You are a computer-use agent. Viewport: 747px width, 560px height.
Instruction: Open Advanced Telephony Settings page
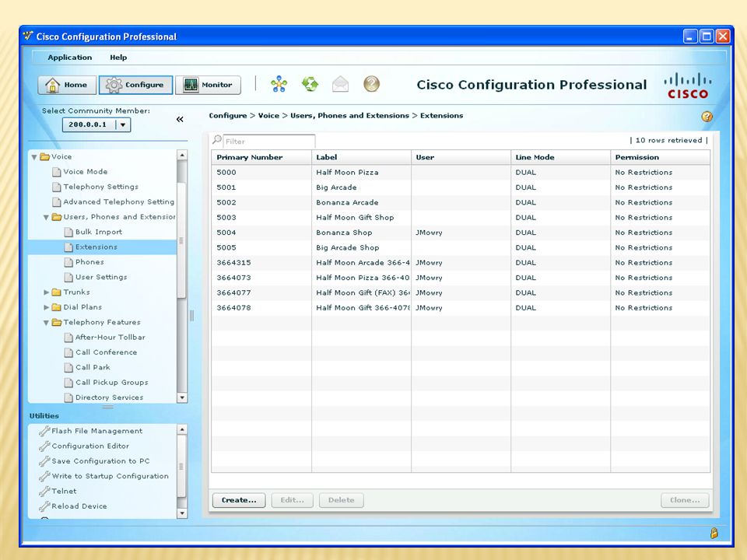[x=118, y=202]
